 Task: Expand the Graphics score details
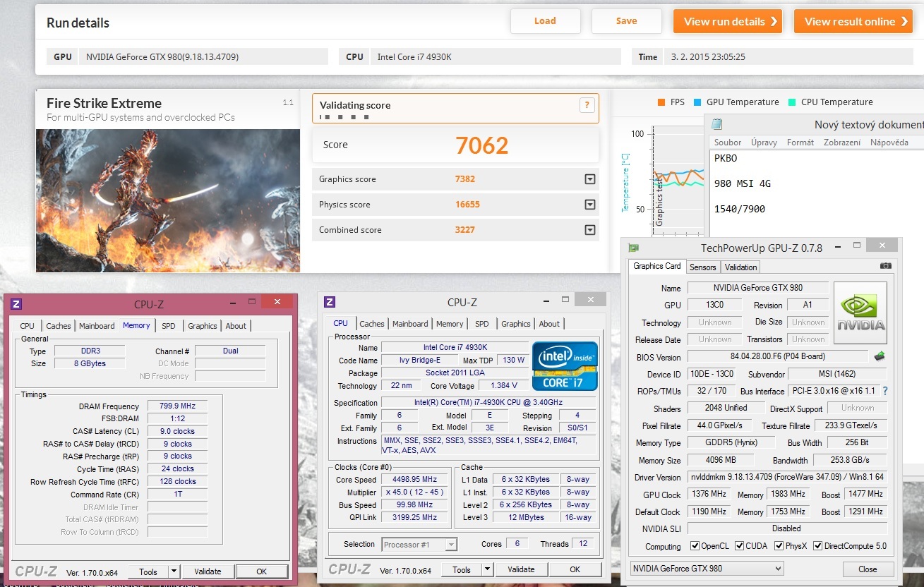tap(590, 179)
